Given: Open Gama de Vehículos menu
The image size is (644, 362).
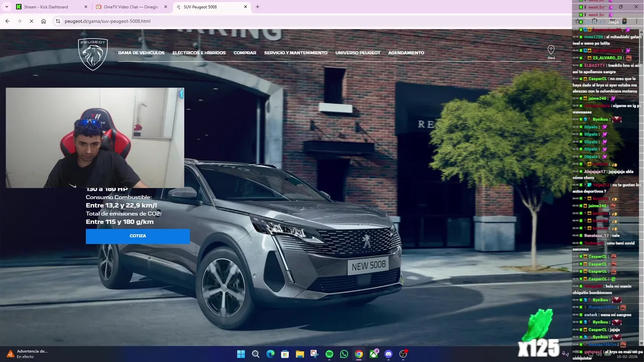Looking at the screenshot, I should coord(141,53).
